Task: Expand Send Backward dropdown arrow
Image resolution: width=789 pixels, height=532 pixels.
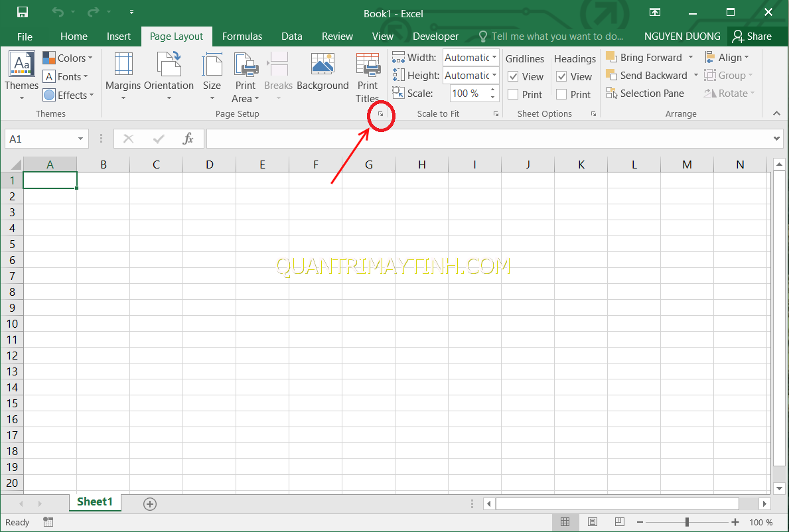Action: click(696, 76)
